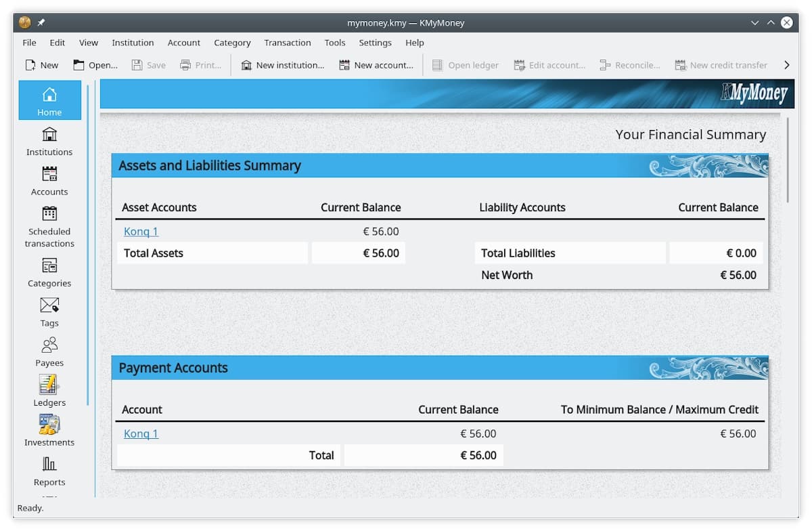Click the sidebar vertical scrollbar
This screenshot has height=531, width=812.
click(87, 245)
